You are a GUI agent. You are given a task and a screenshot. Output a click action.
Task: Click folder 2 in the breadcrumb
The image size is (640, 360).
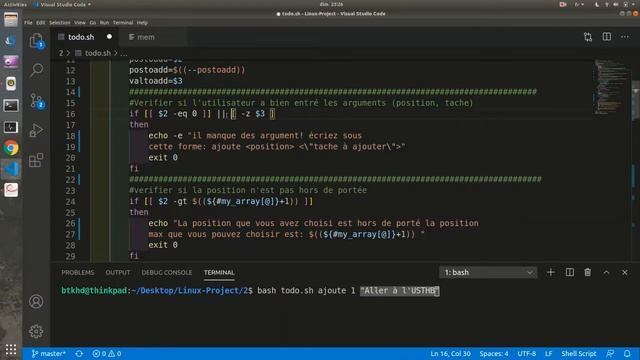coord(61,53)
